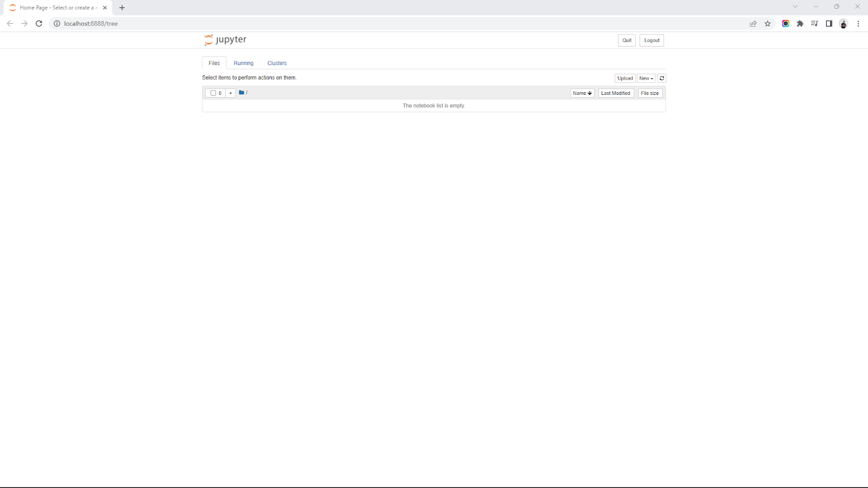The height and width of the screenshot is (488, 868).
Task: Toggle the browser side panel icon
Action: point(829,23)
